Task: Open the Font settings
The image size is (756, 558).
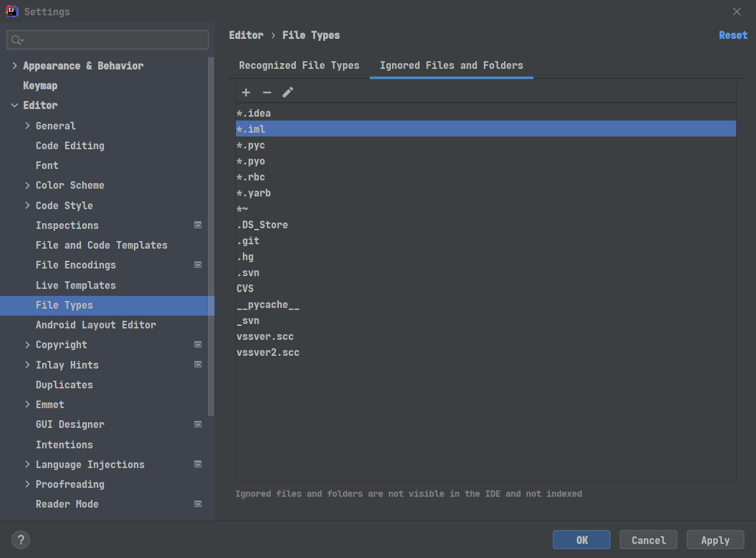Action: pyautogui.click(x=47, y=165)
